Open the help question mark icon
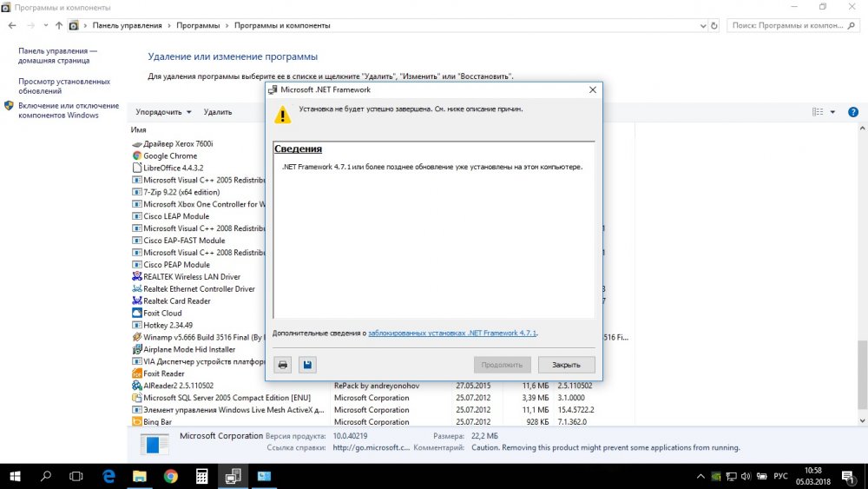This screenshot has width=868, height=489. tap(855, 112)
